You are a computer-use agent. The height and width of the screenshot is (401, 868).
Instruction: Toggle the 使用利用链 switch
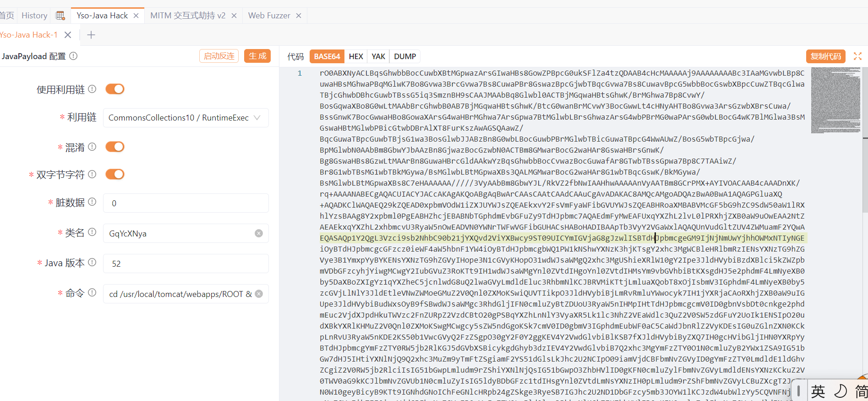[115, 89]
